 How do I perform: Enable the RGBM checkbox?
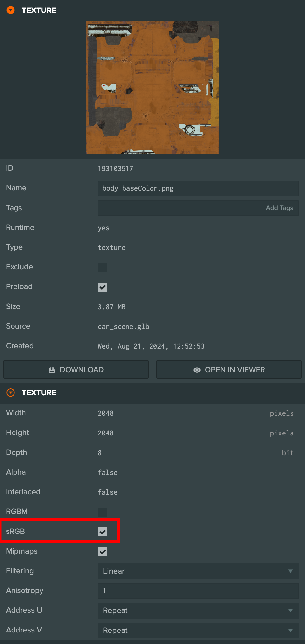[102, 512]
